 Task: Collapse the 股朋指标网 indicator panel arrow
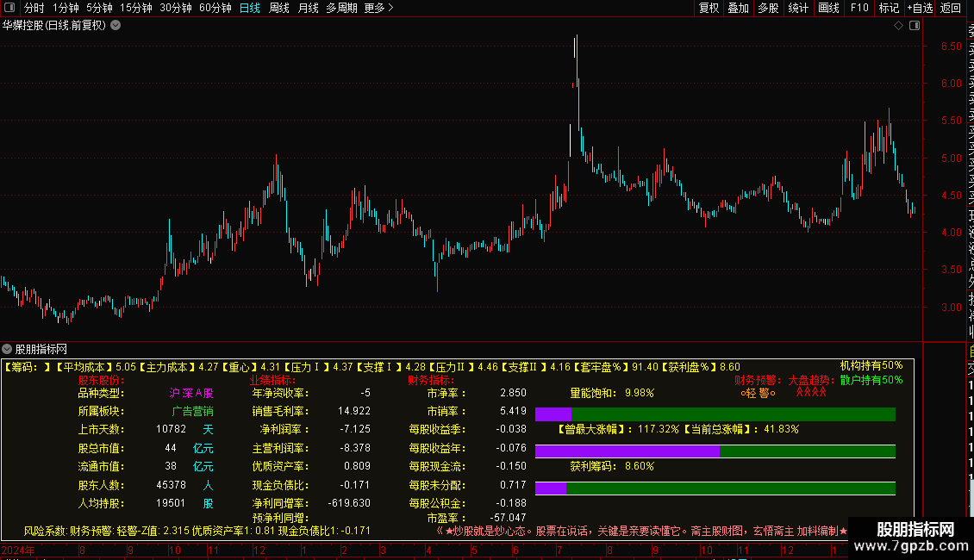pos(7,349)
